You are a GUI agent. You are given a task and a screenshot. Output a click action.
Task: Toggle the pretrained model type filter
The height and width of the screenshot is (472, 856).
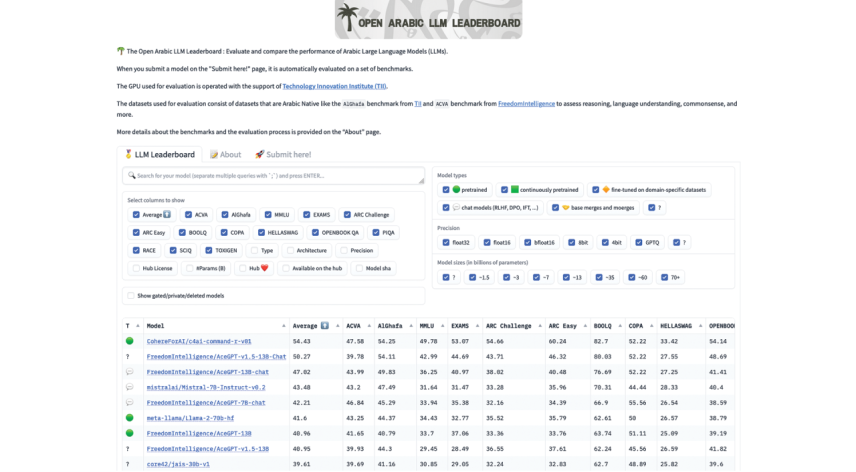[446, 190]
